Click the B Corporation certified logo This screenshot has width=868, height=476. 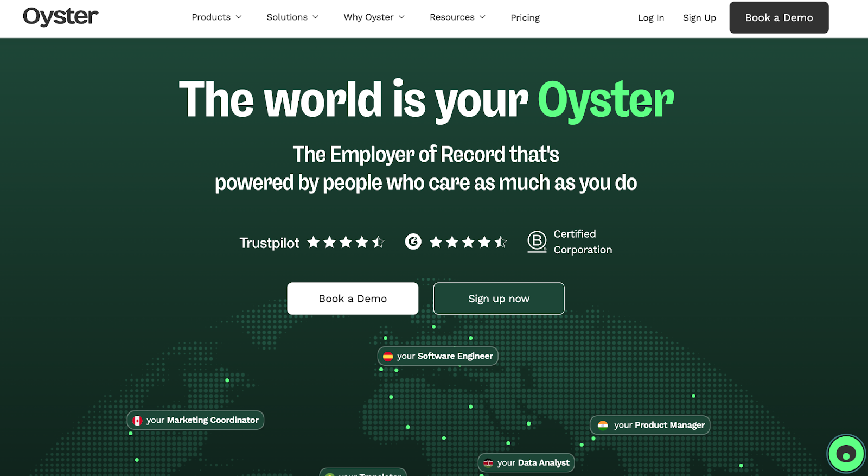(x=537, y=242)
